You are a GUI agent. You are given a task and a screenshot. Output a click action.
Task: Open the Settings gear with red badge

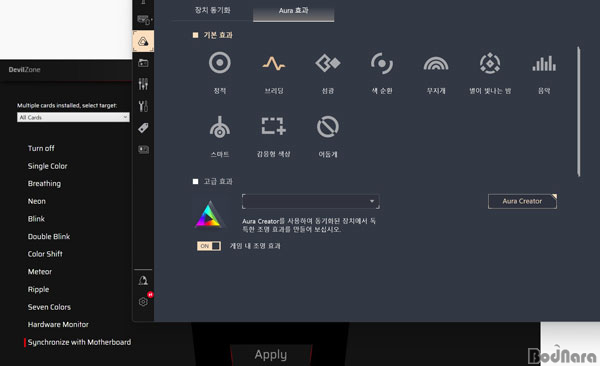[143, 301]
